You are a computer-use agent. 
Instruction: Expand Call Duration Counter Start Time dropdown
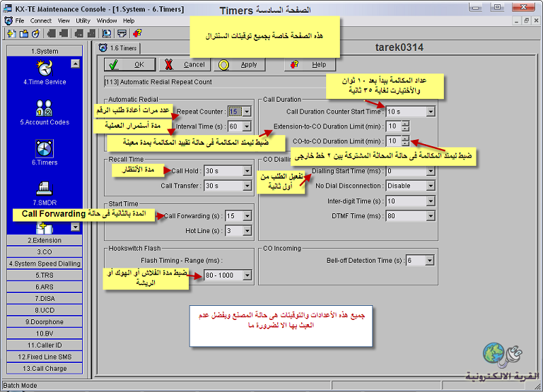tap(431, 112)
